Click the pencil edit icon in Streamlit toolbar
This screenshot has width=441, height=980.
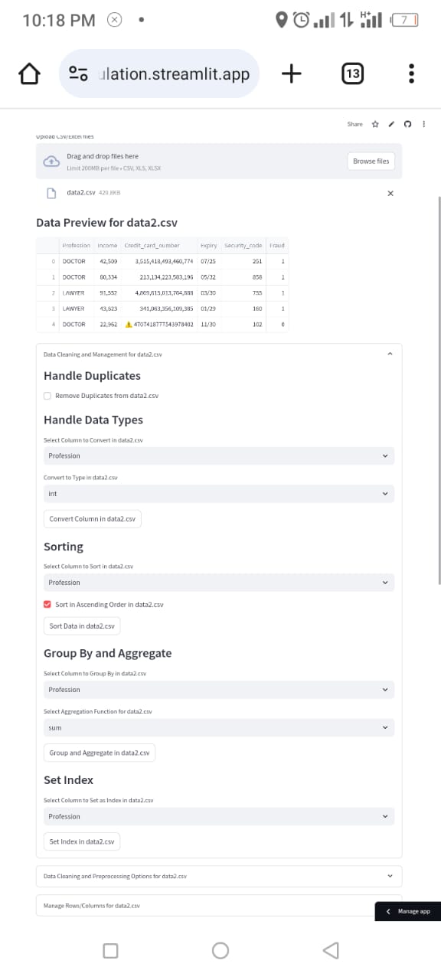391,124
